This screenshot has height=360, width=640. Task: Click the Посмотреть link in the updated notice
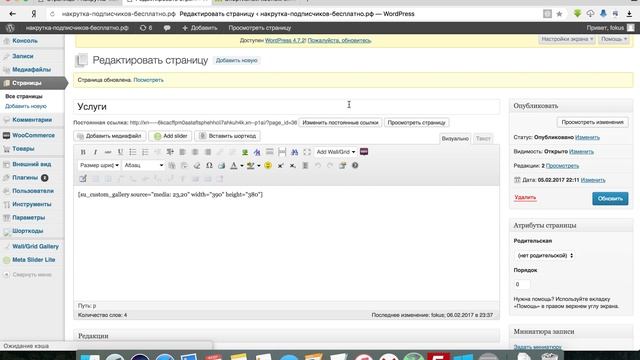click(148, 80)
